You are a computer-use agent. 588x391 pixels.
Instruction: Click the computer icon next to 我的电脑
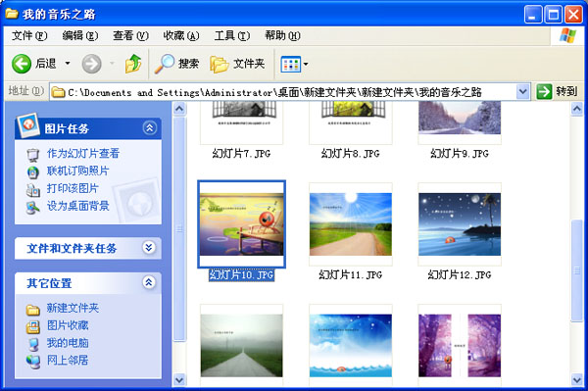tap(33, 345)
